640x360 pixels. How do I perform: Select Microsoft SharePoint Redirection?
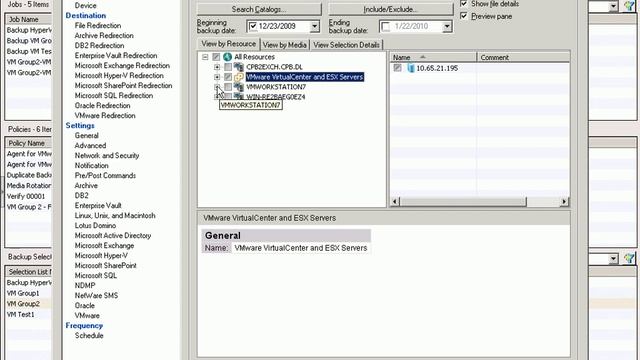(x=123, y=85)
